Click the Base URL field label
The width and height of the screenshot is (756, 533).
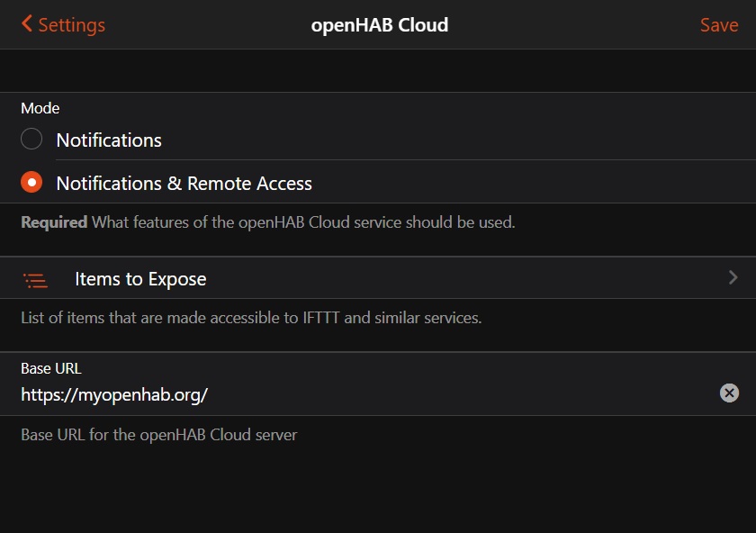point(51,368)
